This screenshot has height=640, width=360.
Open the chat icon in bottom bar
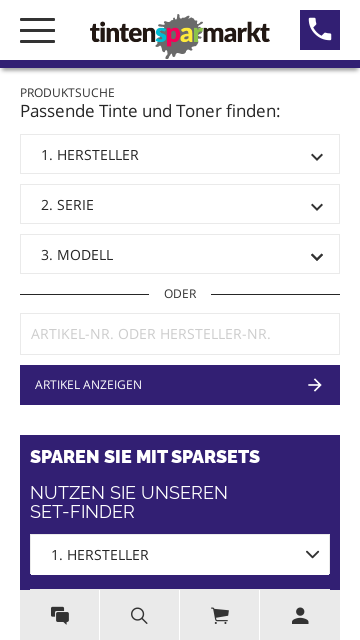[x=60, y=615]
